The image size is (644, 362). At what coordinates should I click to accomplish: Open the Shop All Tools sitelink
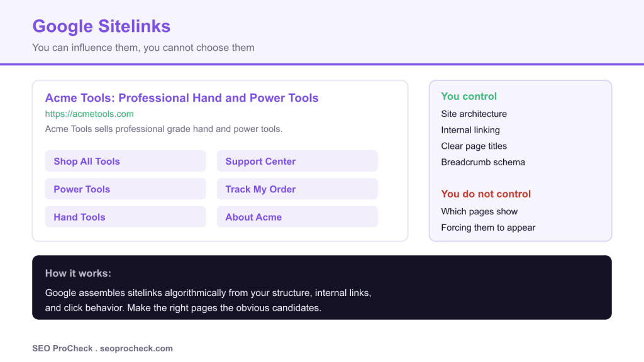(x=125, y=161)
